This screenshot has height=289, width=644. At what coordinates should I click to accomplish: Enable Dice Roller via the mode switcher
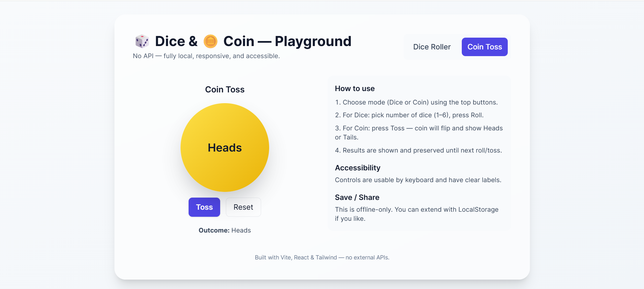(432, 47)
